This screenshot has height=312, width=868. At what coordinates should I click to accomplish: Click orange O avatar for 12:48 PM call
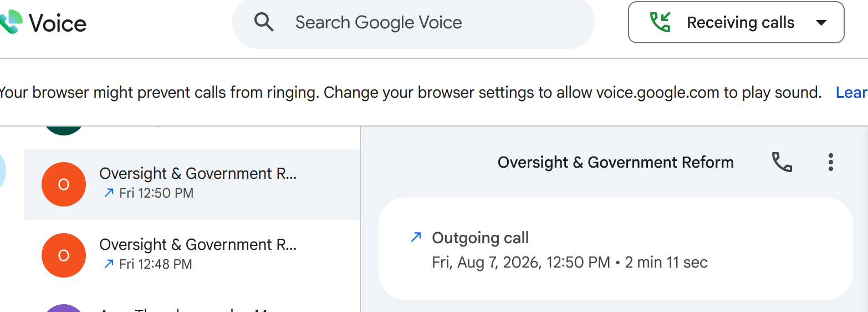(64, 255)
